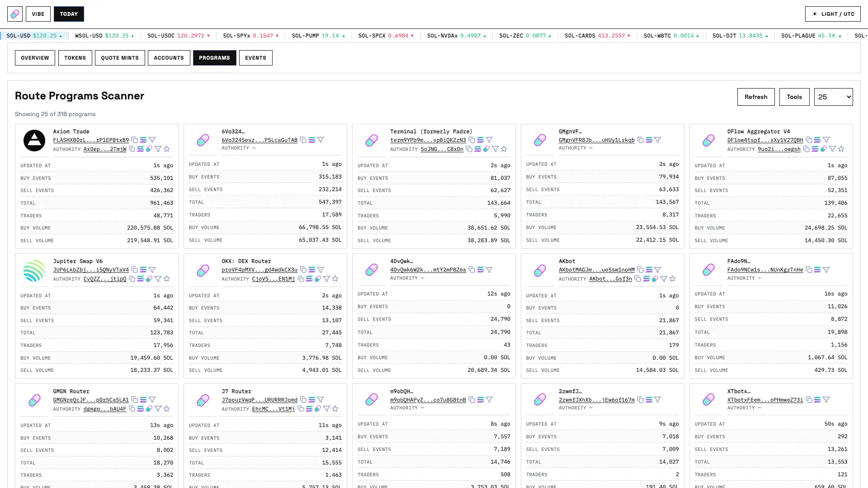The image size is (868, 488).
Task: Click the pill logo icon in header
Action: 15,14
